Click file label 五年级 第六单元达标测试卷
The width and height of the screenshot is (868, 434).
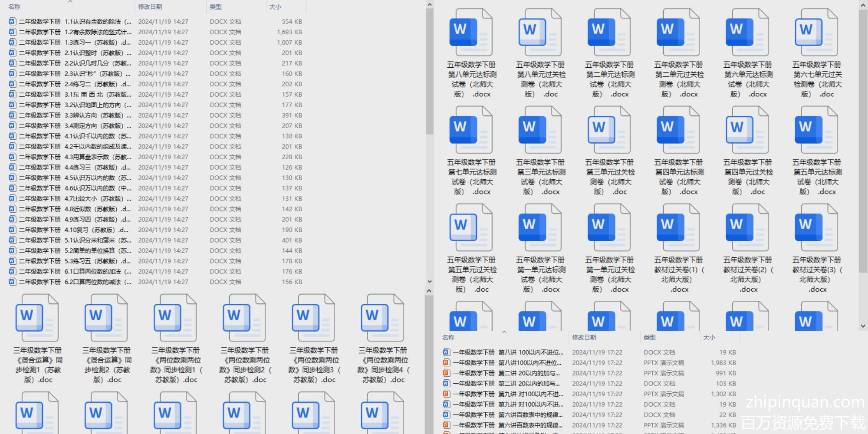(x=747, y=79)
